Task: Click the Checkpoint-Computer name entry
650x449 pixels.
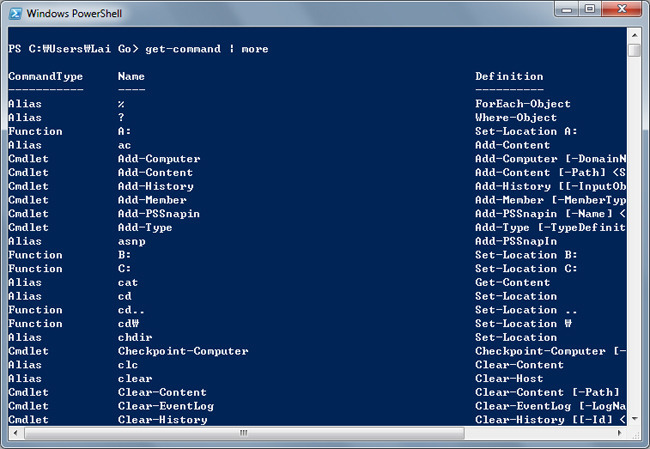Action: tap(183, 351)
